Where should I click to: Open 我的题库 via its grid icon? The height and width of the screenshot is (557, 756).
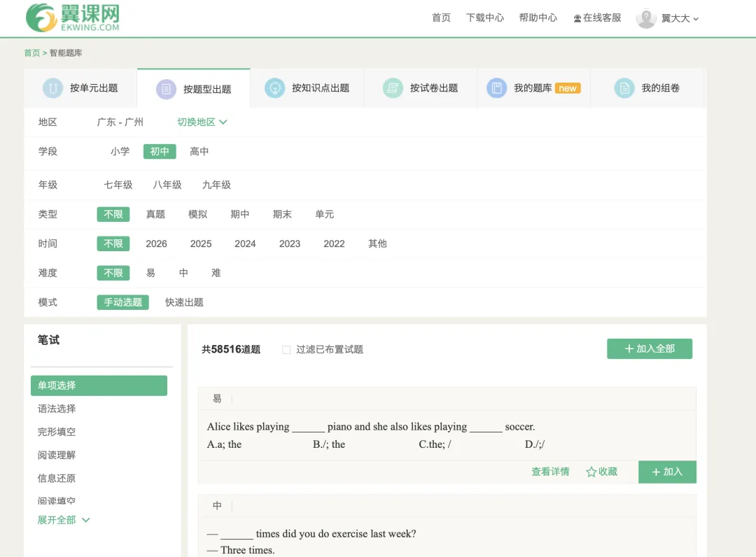[497, 87]
